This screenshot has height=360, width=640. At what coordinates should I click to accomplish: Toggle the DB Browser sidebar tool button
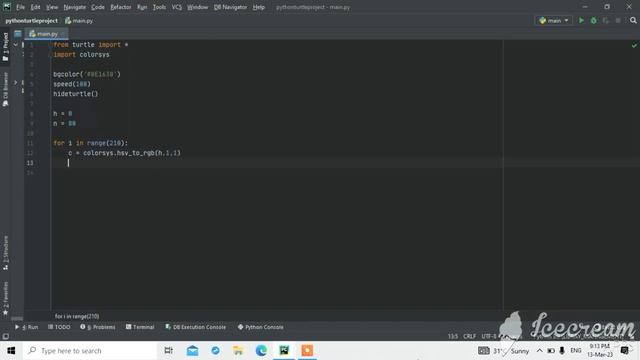(x=5, y=89)
